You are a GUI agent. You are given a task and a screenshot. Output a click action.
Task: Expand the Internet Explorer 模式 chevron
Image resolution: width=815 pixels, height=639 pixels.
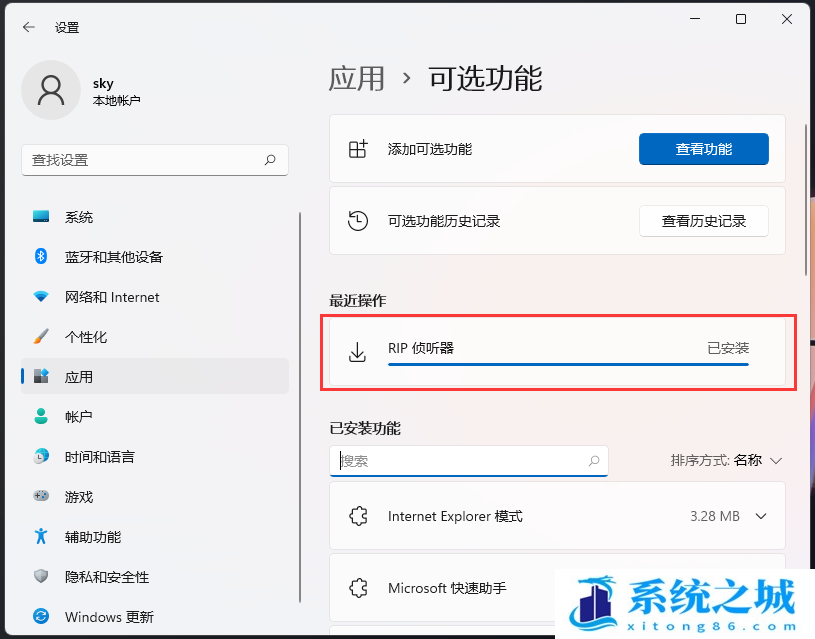[x=761, y=516]
